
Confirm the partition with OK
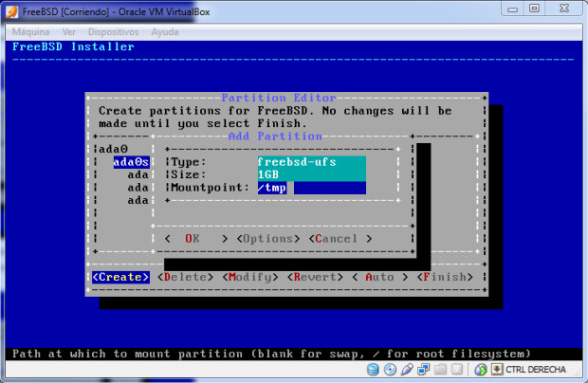pyautogui.click(x=195, y=239)
